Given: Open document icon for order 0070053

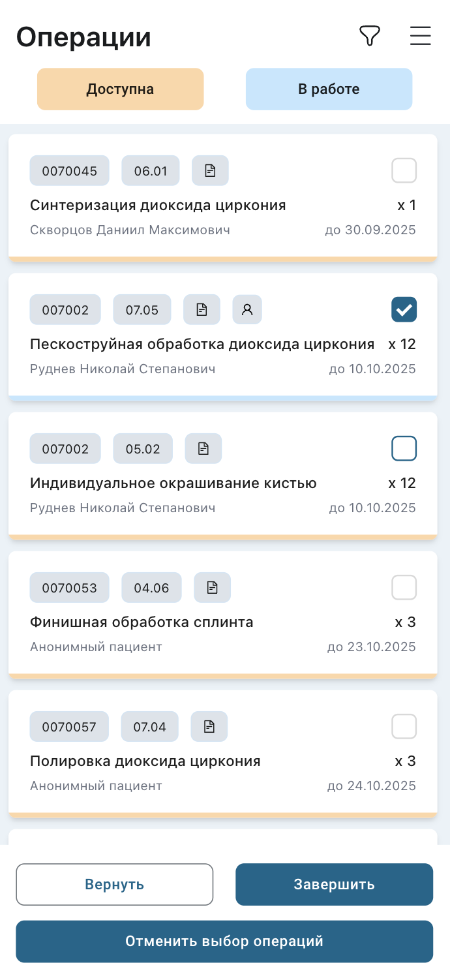Looking at the screenshot, I should pos(212,588).
